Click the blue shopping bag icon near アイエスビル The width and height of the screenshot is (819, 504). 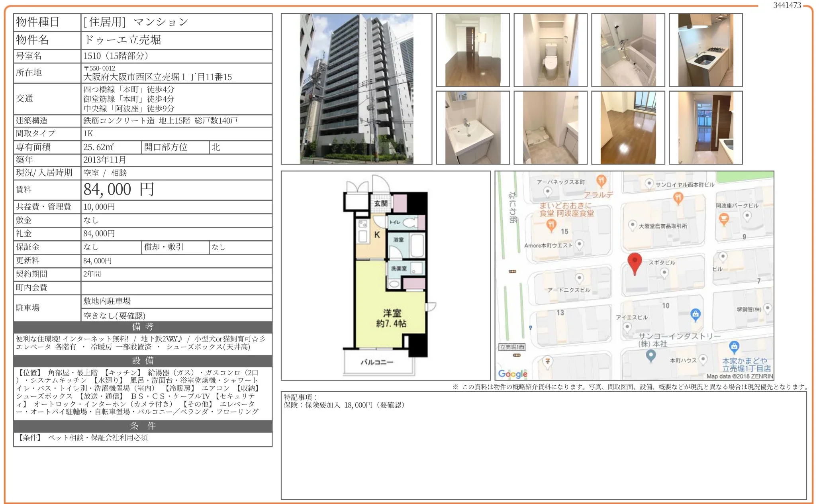(695, 314)
